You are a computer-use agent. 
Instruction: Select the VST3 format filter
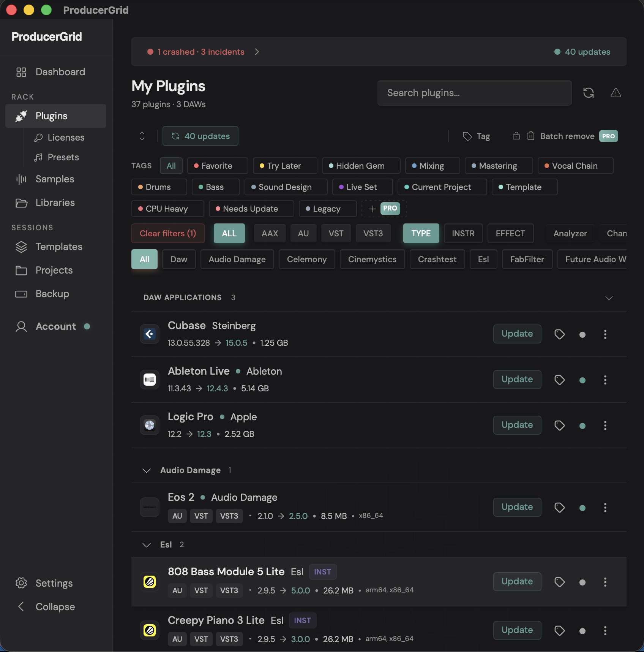373,233
